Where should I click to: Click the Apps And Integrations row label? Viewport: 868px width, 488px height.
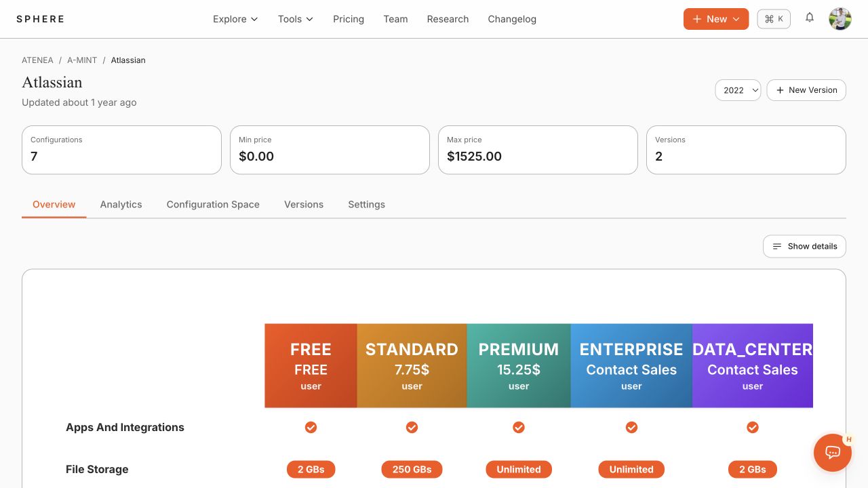coord(125,427)
